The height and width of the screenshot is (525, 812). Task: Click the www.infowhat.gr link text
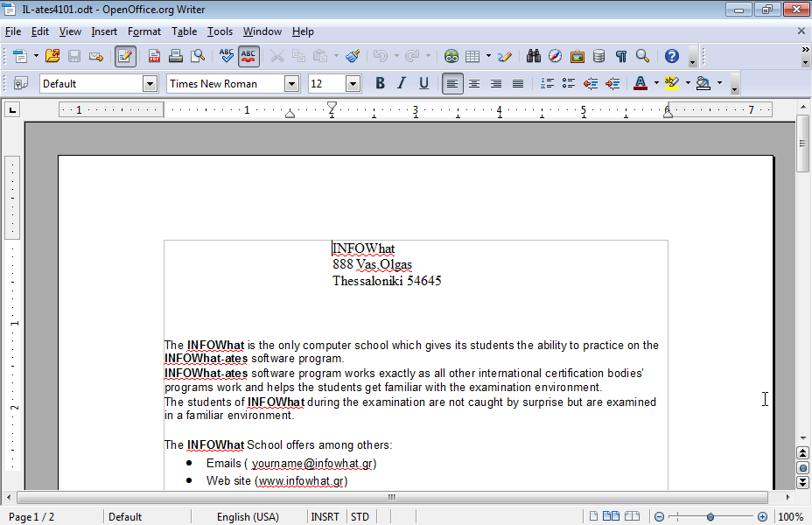(x=301, y=481)
